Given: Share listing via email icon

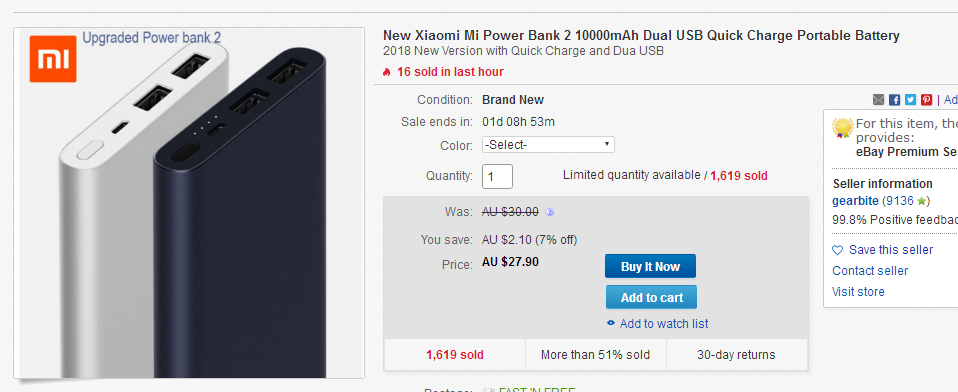Looking at the screenshot, I should click(879, 100).
